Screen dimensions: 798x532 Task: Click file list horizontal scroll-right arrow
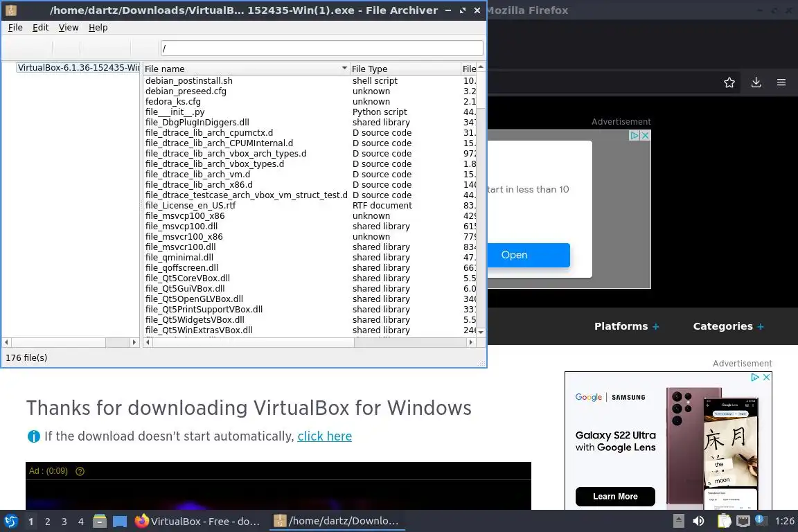tap(471, 342)
